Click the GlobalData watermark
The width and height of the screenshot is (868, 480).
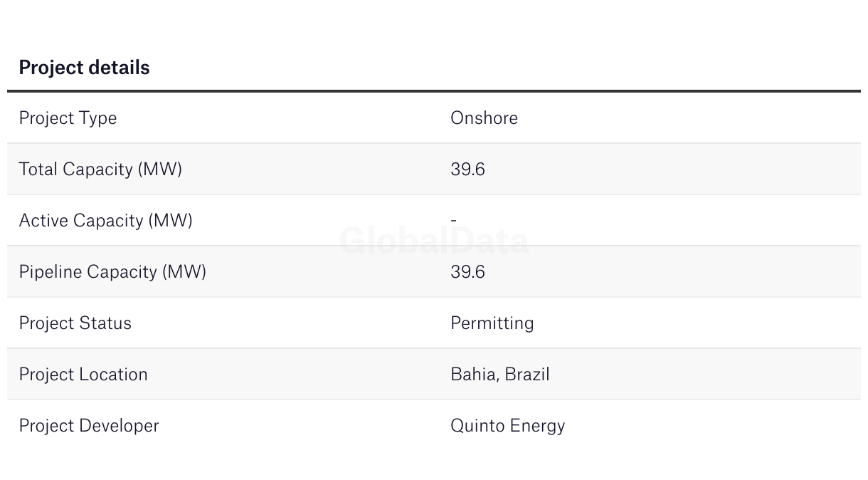click(434, 241)
